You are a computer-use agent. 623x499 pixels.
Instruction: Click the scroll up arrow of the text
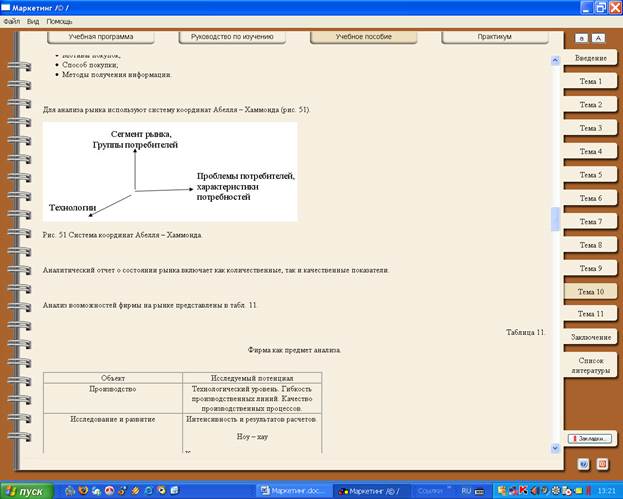point(555,60)
